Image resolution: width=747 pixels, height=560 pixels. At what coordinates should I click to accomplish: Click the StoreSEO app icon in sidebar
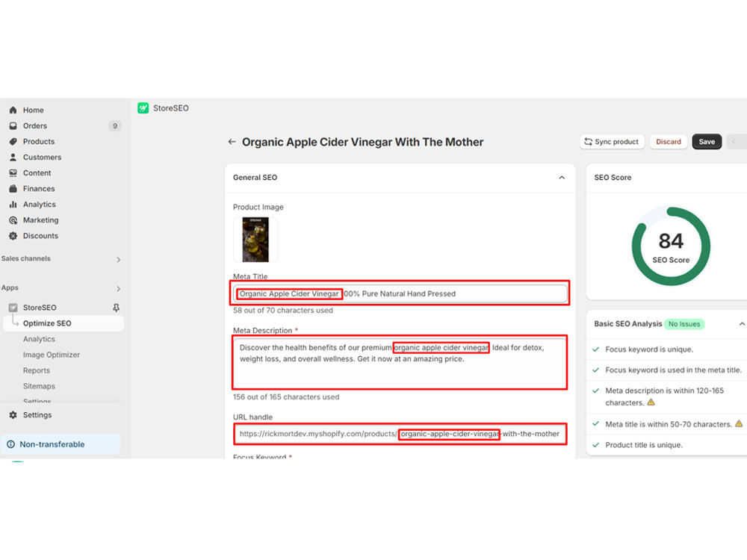(13, 308)
